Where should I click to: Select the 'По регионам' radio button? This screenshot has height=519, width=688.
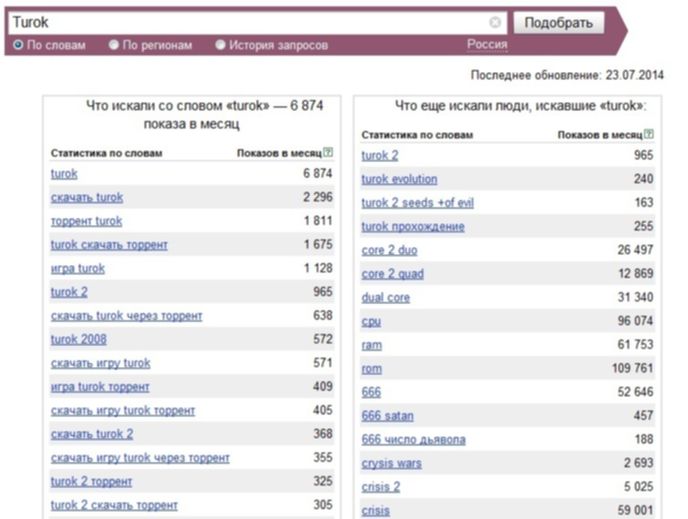click(x=114, y=45)
